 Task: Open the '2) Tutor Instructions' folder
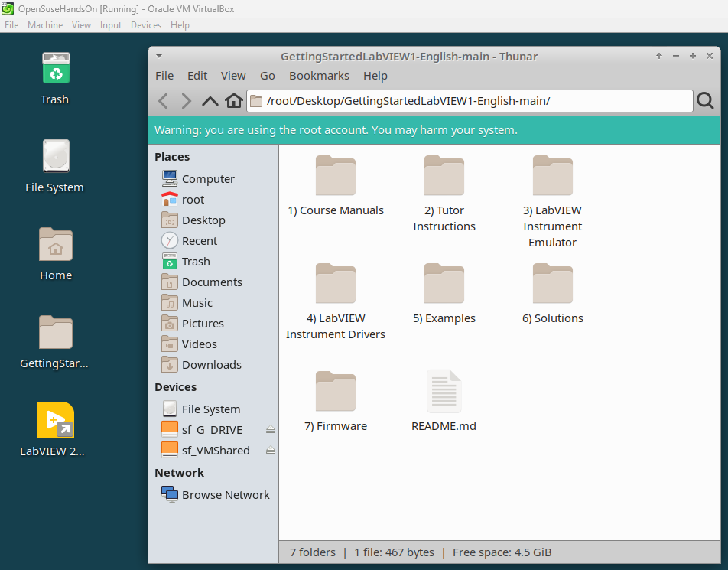[444, 194]
